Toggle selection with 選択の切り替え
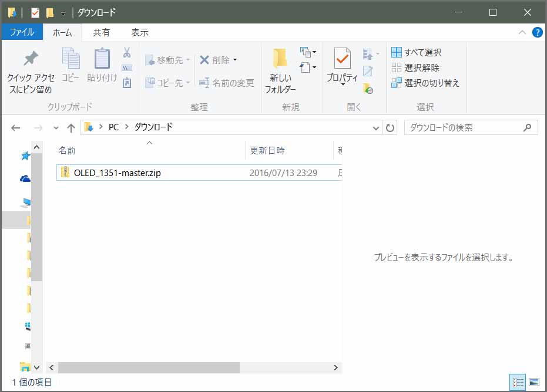 (425, 83)
